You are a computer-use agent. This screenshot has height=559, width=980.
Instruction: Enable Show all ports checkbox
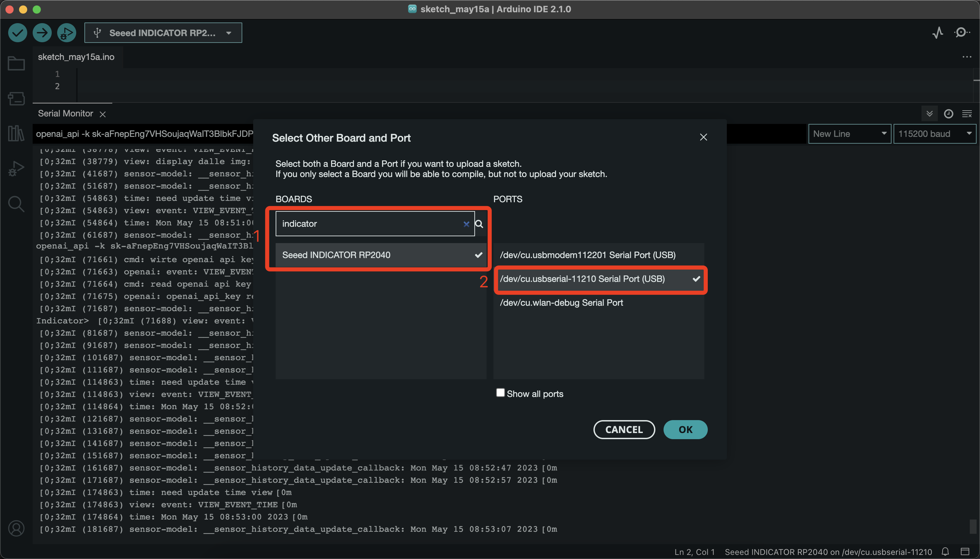(x=500, y=393)
